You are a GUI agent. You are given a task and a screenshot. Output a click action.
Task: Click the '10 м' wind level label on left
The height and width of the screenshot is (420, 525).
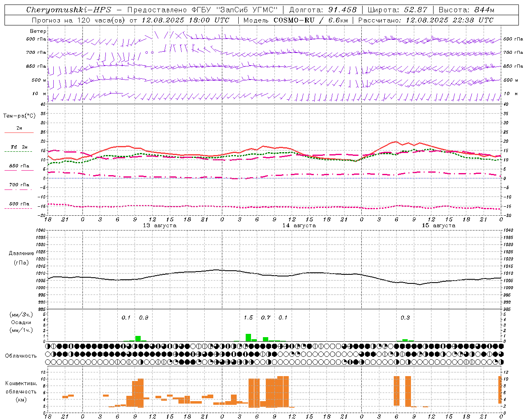point(39,94)
